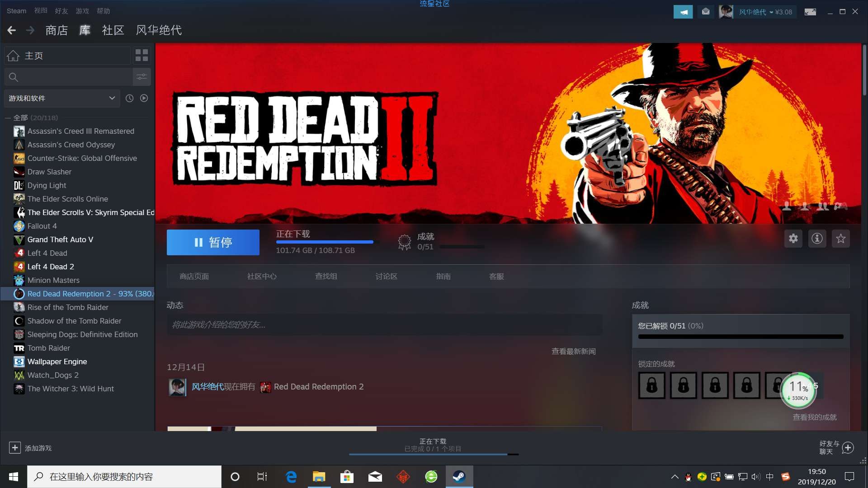Open advanced filter options icon
Screen dimensions: 868x488
pyautogui.click(x=142, y=77)
